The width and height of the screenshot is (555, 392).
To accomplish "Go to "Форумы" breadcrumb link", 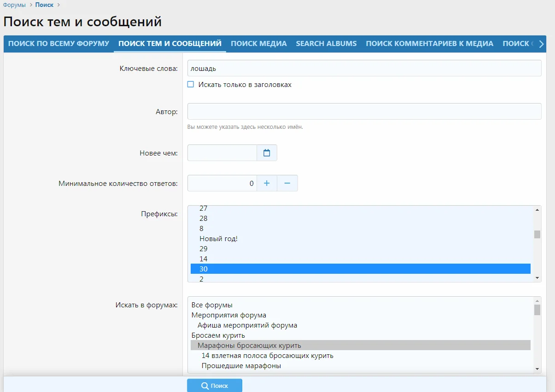I will [14, 5].
